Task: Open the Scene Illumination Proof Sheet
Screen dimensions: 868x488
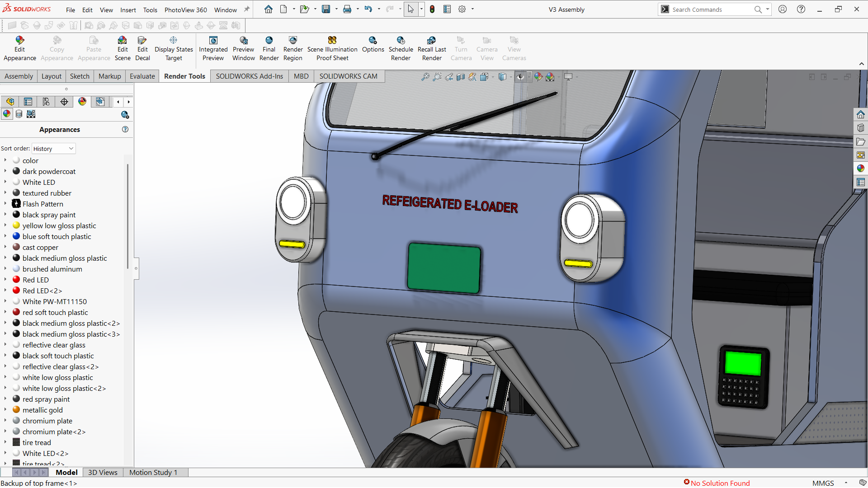Action: (332, 48)
